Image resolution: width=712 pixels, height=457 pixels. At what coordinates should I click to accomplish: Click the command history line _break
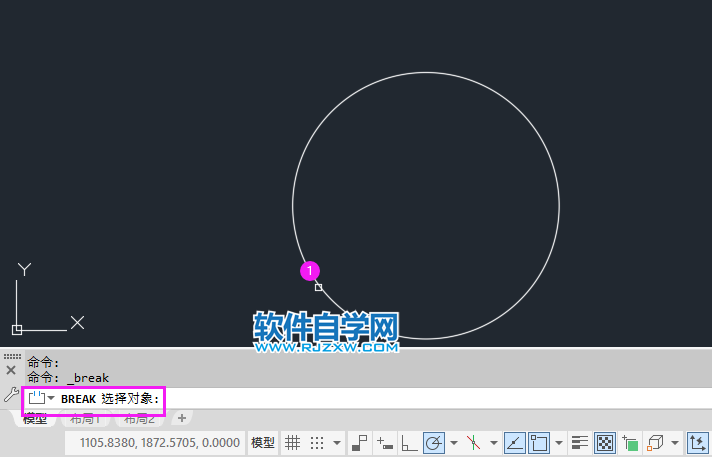pyautogui.click(x=68, y=378)
